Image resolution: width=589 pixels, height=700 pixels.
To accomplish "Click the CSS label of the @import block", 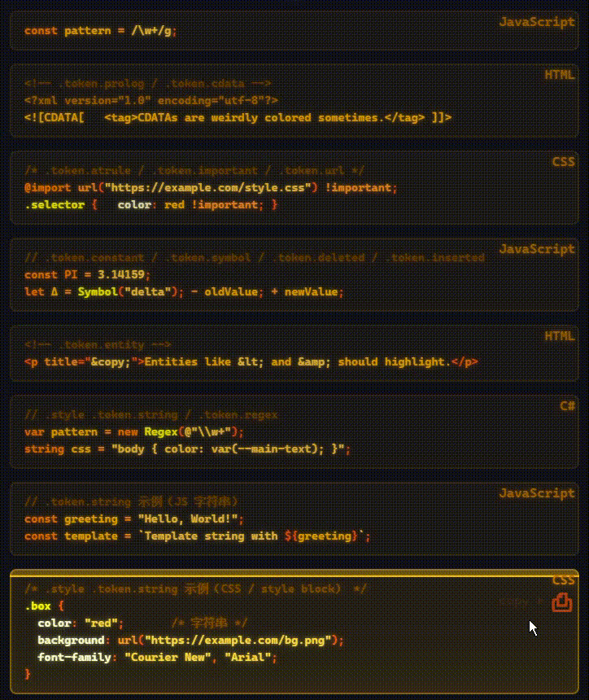I will pos(564,162).
